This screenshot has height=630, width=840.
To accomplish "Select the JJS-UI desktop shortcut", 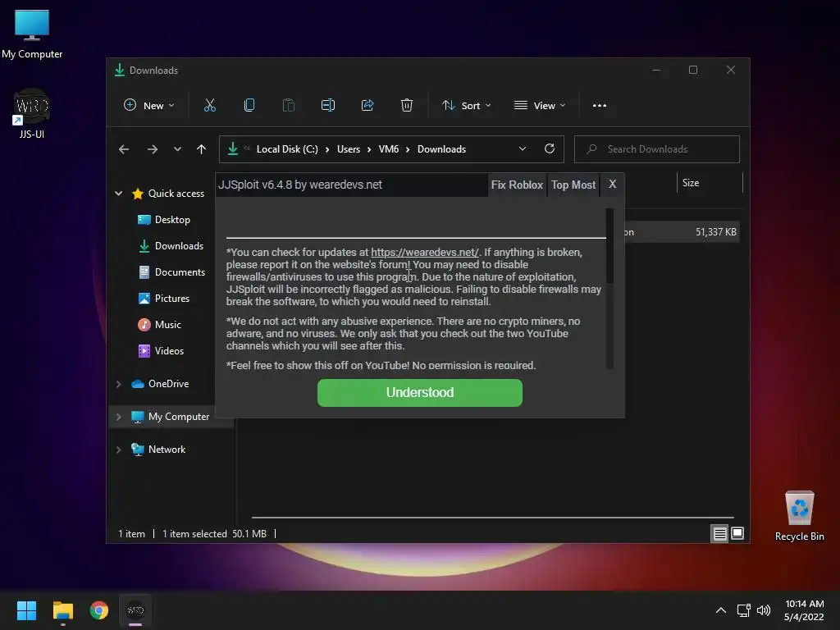I will click(x=32, y=113).
